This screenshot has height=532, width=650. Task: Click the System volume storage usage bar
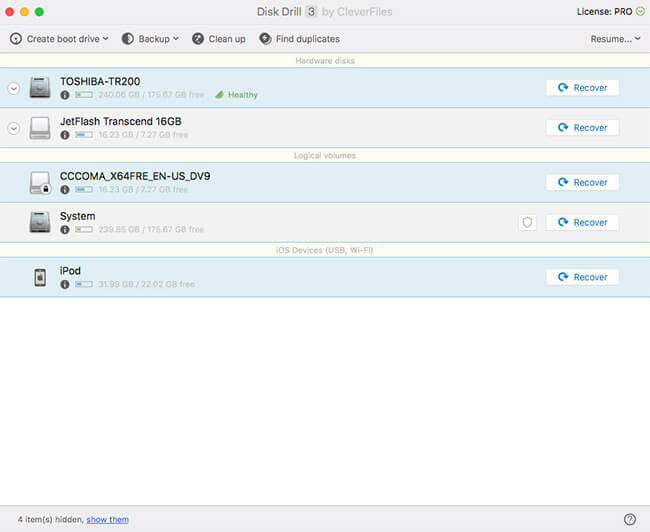pyautogui.click(x=84, y=229)
